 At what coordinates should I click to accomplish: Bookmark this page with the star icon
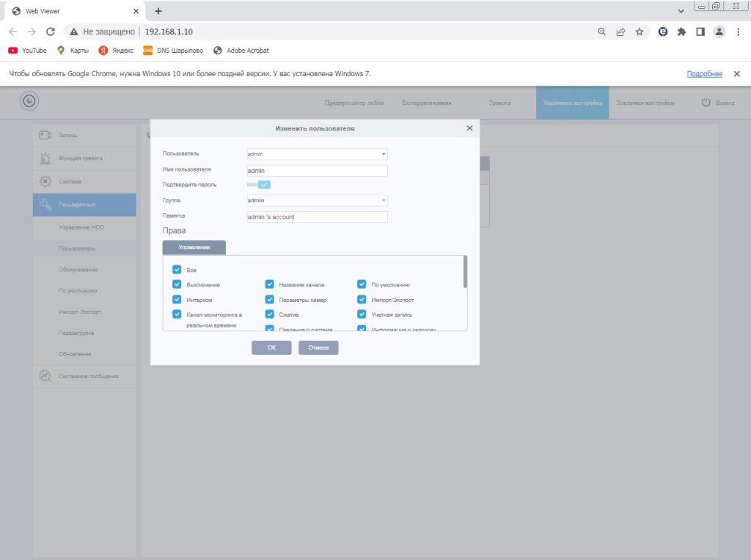click(x=640, y=32)
